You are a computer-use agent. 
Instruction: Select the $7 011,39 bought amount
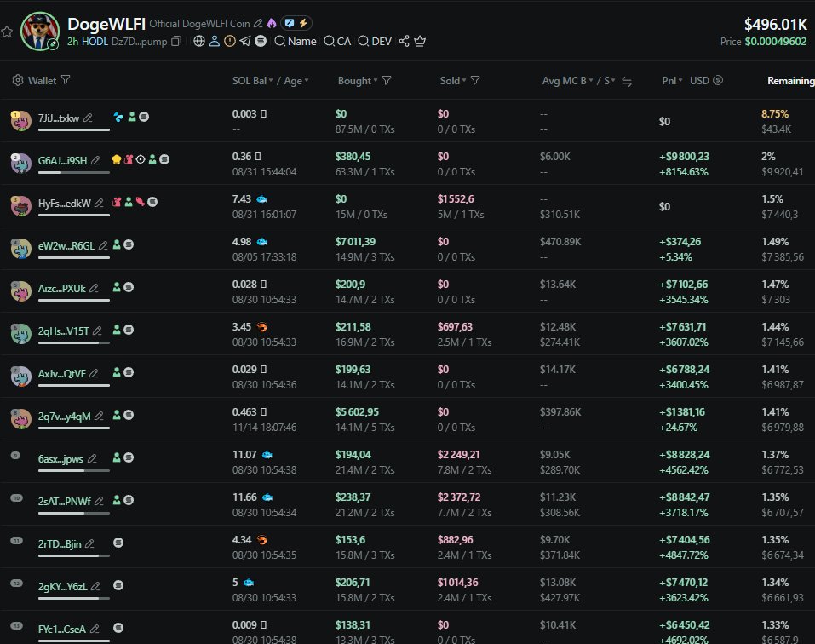355,242
